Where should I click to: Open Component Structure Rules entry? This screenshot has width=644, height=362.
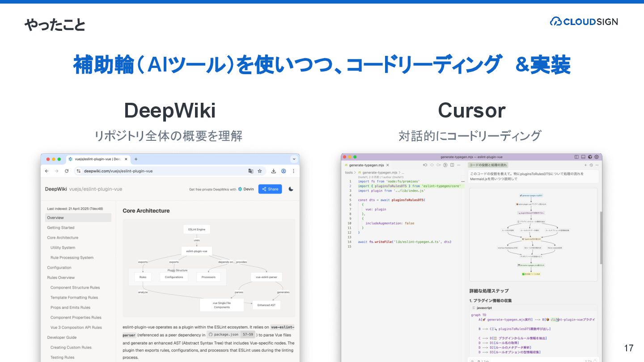click(75, 287)
